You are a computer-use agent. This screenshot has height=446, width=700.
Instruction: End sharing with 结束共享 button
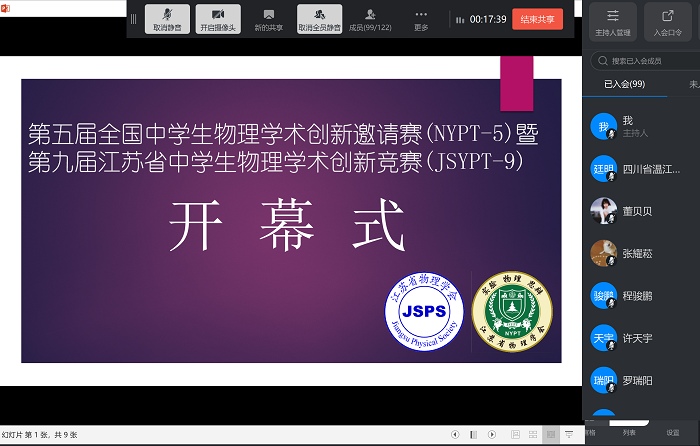tap(538, 19)
